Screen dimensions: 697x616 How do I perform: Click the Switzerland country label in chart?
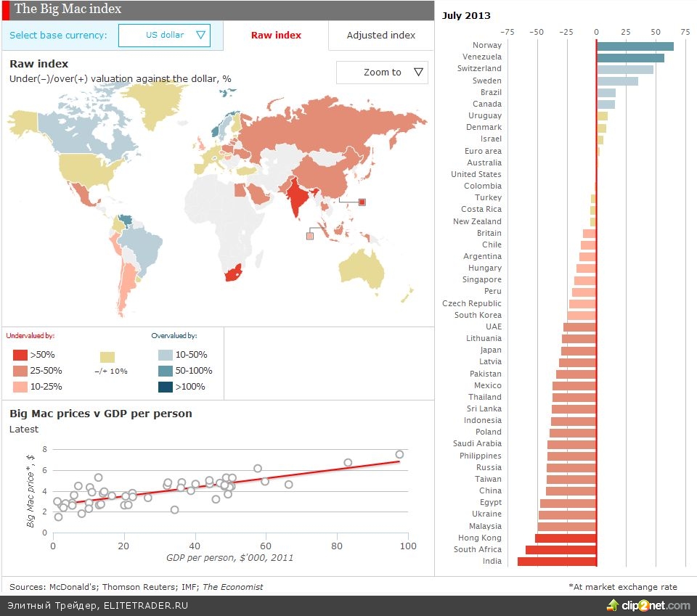click(x=479, y=69)
